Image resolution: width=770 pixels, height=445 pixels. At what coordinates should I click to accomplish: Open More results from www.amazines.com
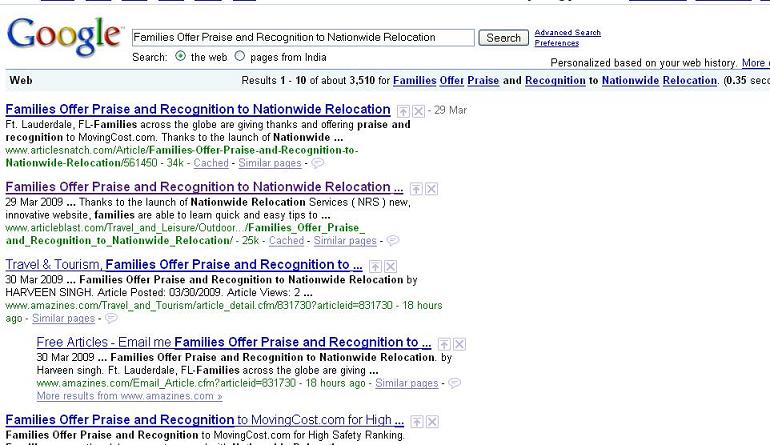click(129, 396)
